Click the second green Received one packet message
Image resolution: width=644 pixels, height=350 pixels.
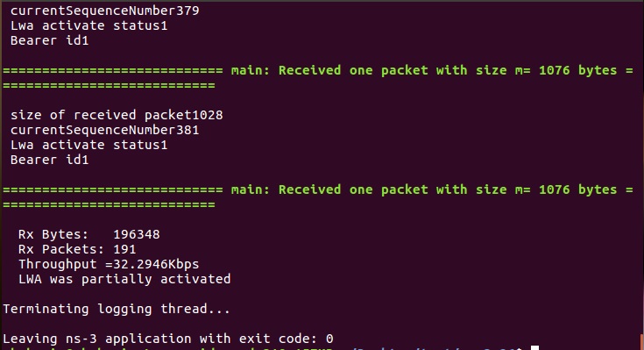tap(317, 189)
